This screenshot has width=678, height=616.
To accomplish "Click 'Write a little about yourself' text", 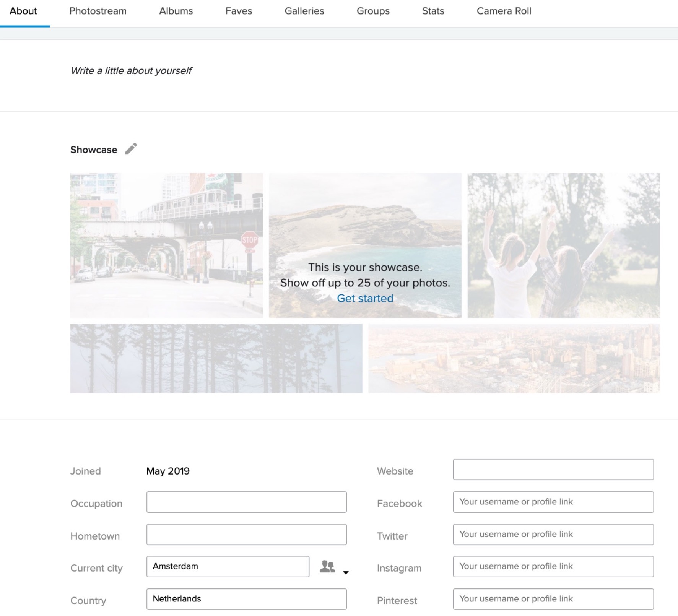I will click(x=131, y=71).
